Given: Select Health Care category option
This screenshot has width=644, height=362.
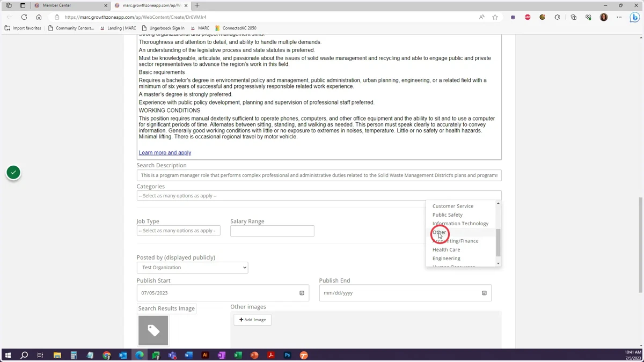Looking at the screenshot, I should coord(446,249).
